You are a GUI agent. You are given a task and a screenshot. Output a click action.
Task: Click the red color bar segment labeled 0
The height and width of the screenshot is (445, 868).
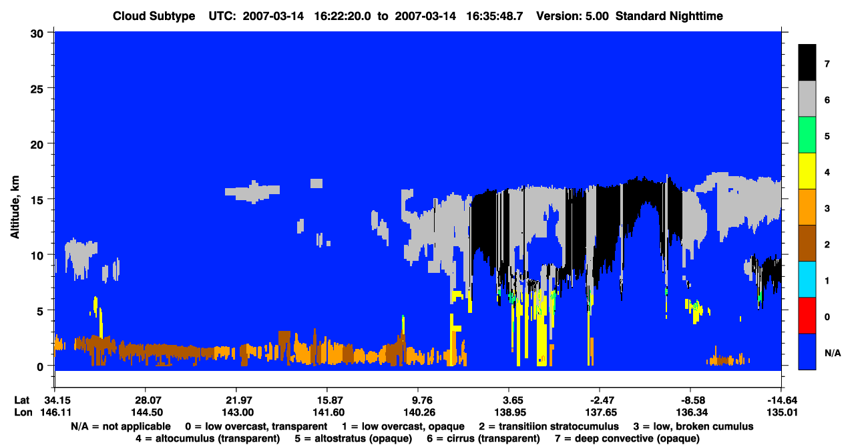click(x=807, y=316)
